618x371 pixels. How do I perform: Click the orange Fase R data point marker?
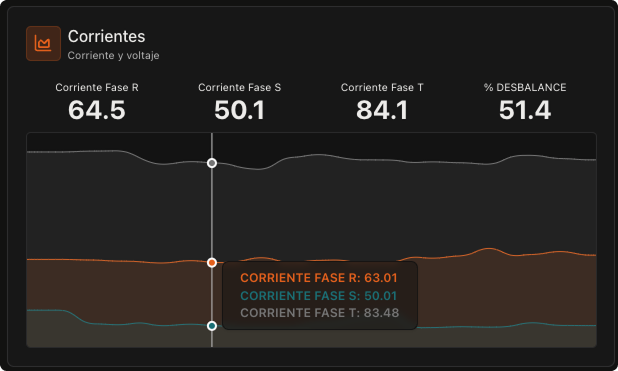212,263
